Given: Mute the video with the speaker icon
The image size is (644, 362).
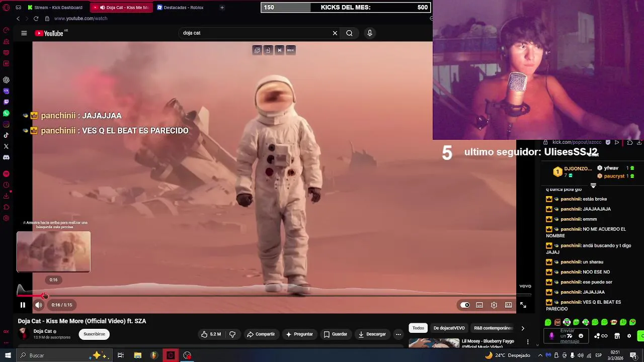Looking at the screenshot, I should click(39, 305).
